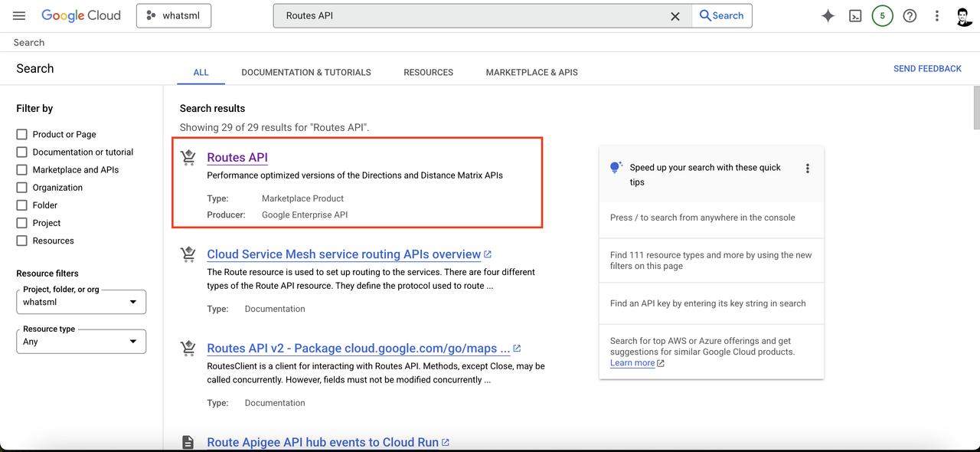
Task: Click cart icon beside Routes API v2 result
Action: [x=188, y=349]
